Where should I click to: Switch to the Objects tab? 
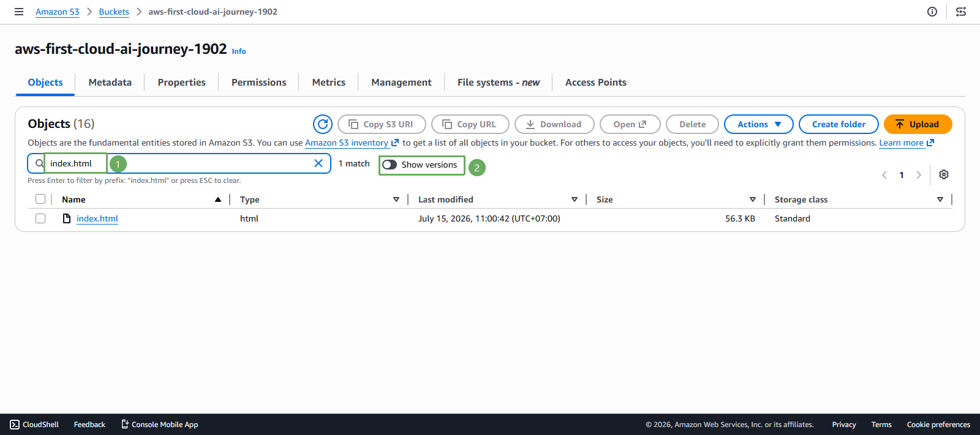pyautogui.click(x=45, y=83)
